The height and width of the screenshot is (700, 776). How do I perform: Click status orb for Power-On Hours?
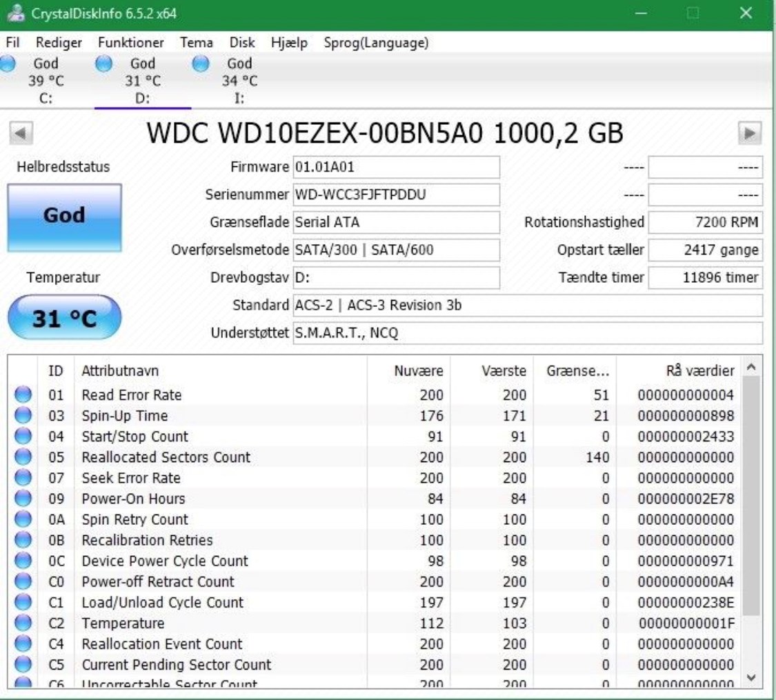point(23,499)
